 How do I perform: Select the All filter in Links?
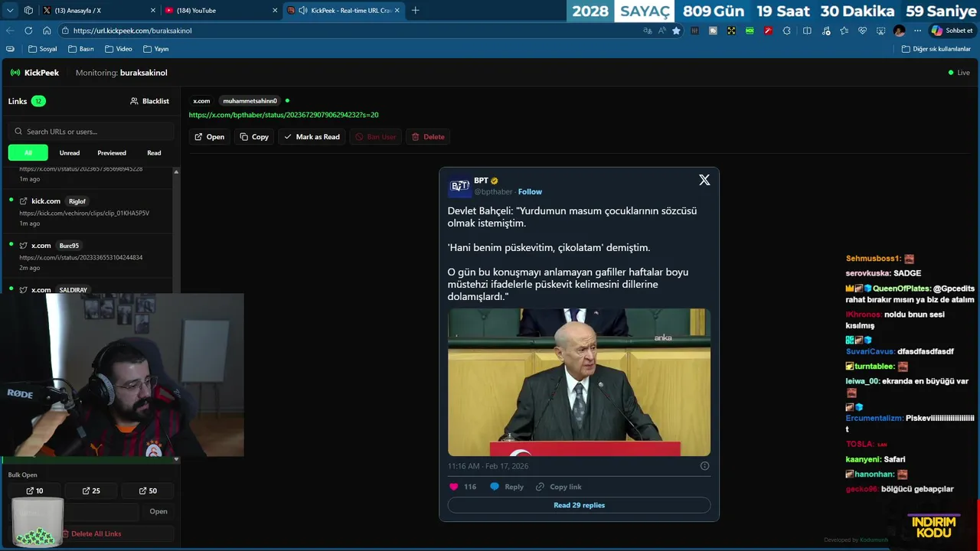(28, 152)
